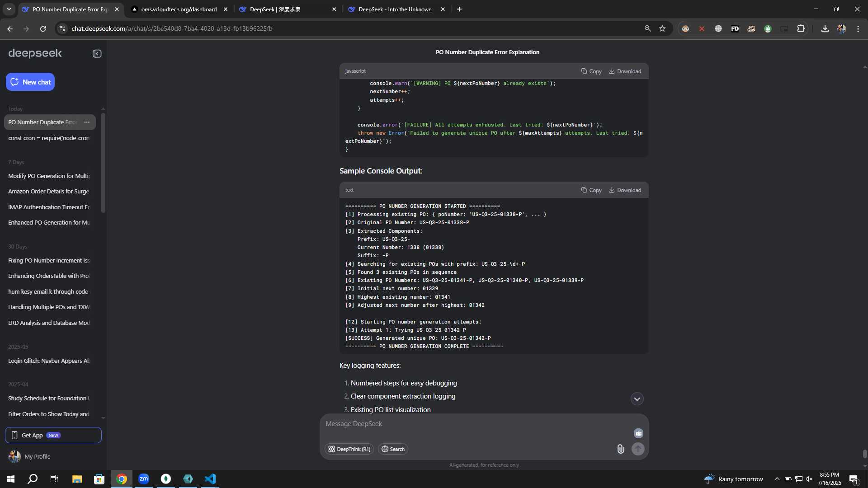This screenshot has width=868, height=488.
Task: Start a New chat
Action: [30, 82]
